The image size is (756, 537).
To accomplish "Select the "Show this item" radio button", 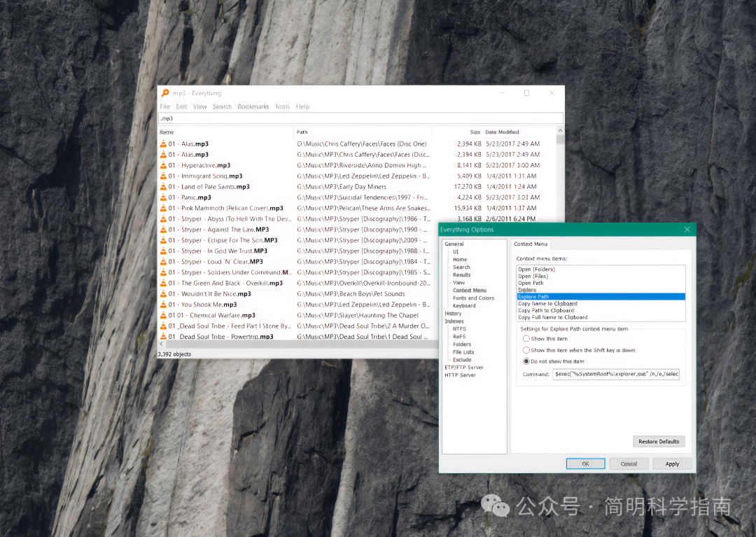I will [526, 339].
